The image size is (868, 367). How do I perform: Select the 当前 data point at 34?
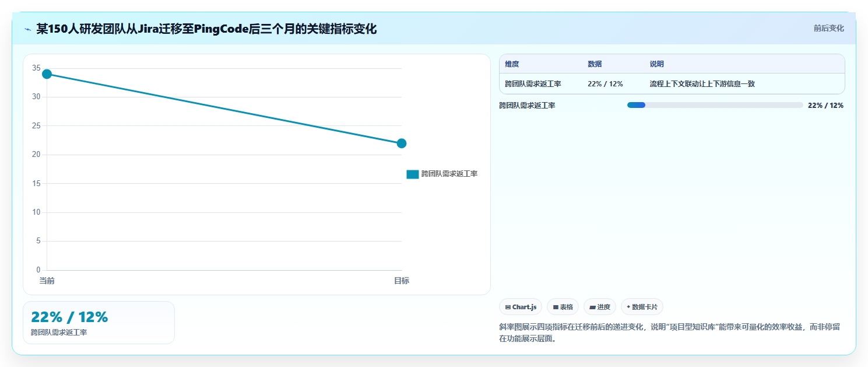(x=47, y=74)
